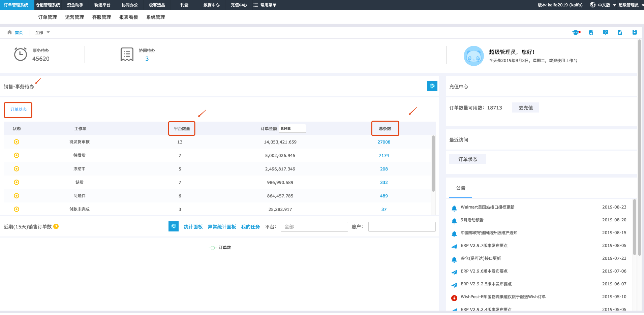Click the home icon beside 首页

click(x=9, y=32)
